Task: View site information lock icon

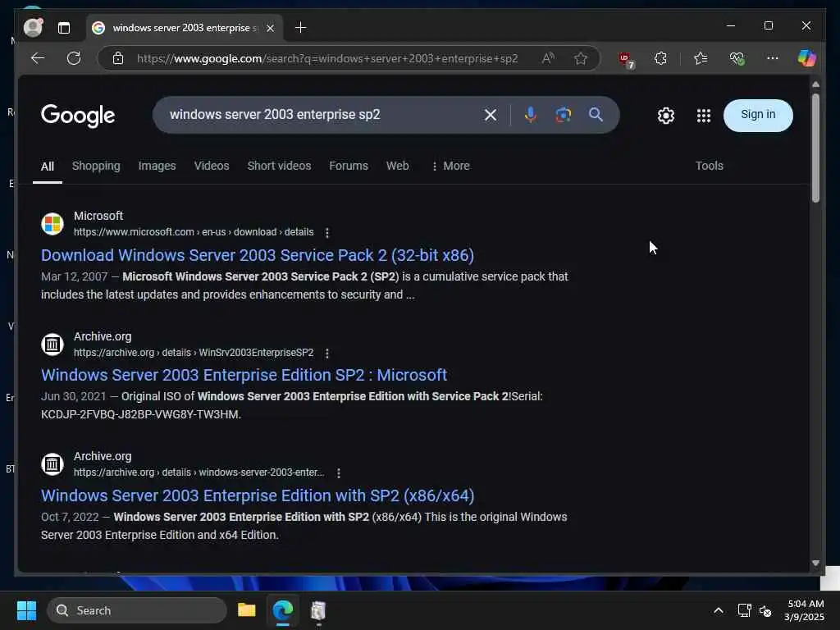Action: [118, 58]
